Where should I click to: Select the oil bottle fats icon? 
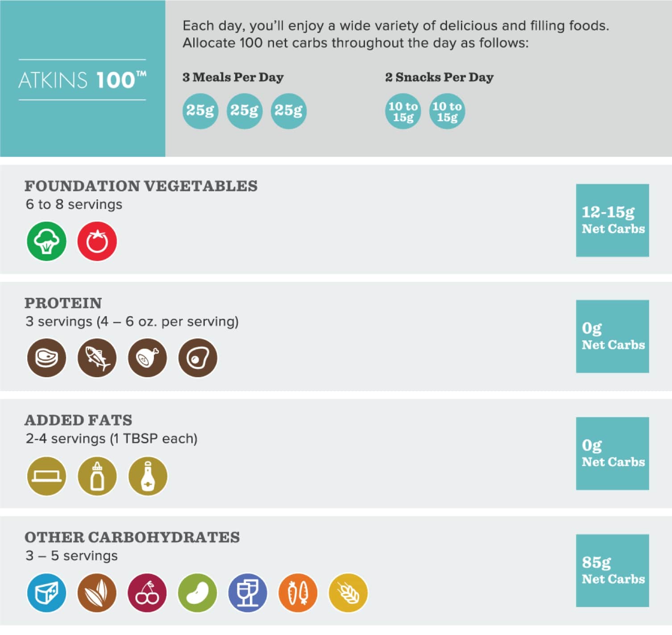tap(148, 476)
